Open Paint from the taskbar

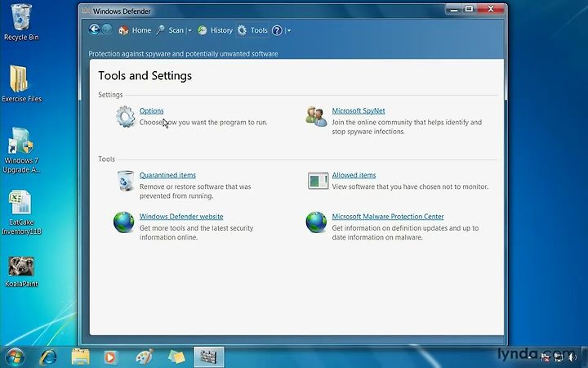[145, 357]
